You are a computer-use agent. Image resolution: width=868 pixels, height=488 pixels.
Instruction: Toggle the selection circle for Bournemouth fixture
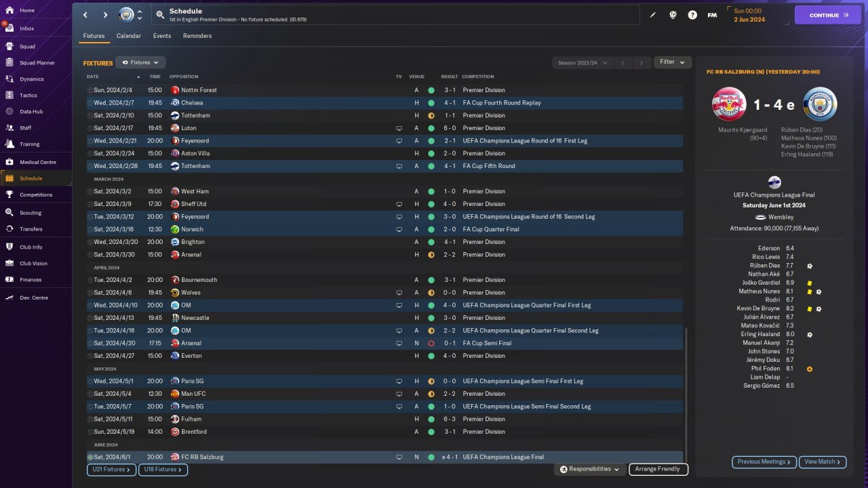point(90,280)
